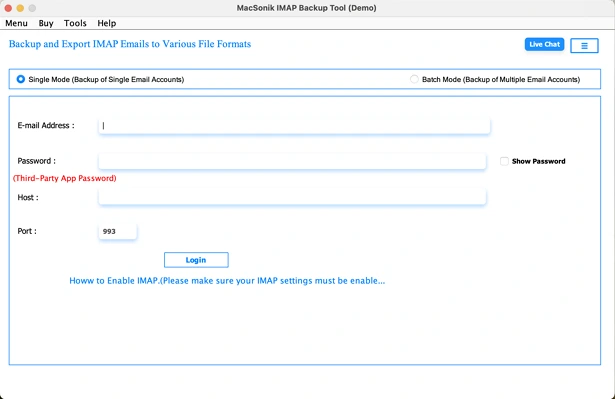Click the heading Backup and Export IMAP Emails

click(x=130, y=44)
